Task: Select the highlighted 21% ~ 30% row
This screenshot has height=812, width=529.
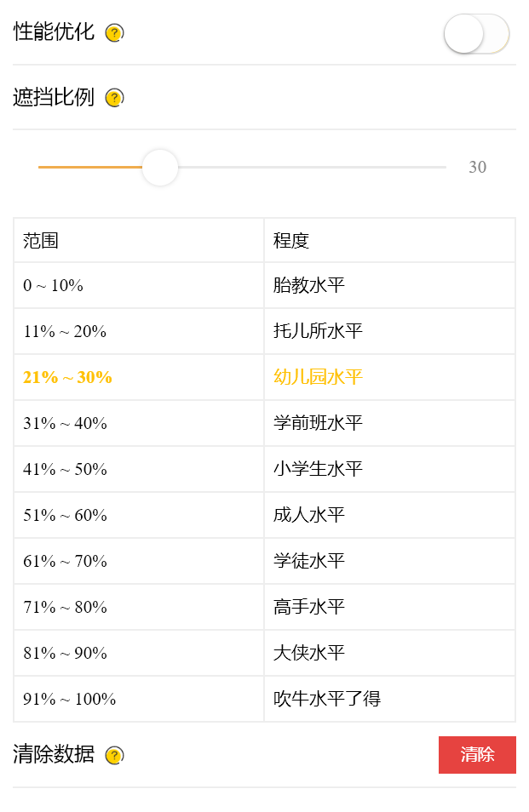Action: (x=264, y=377)
